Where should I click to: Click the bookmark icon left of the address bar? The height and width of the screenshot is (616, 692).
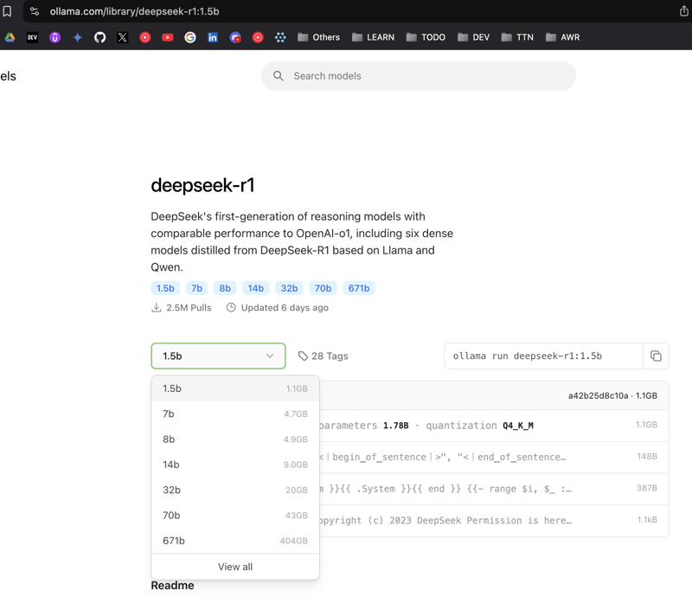[x=7, y=11]
